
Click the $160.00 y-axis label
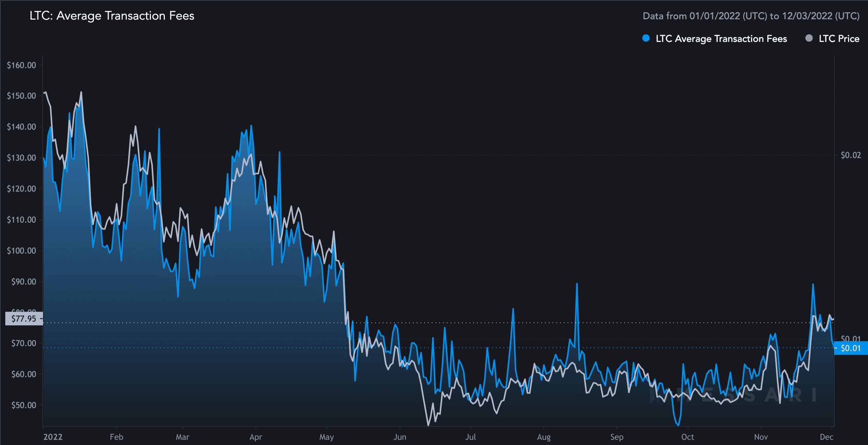pos(22,65)
